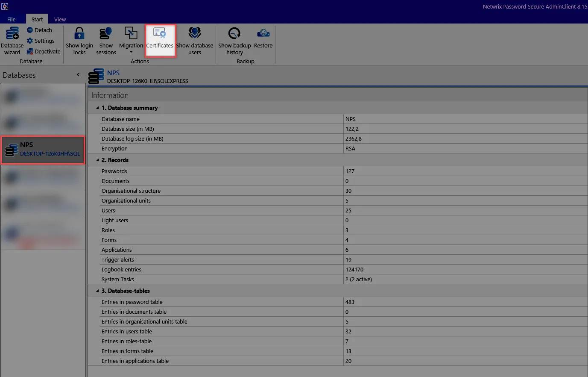Deactivate the selected database
Viewport: 588px width, 377px height.
(44, 51)
